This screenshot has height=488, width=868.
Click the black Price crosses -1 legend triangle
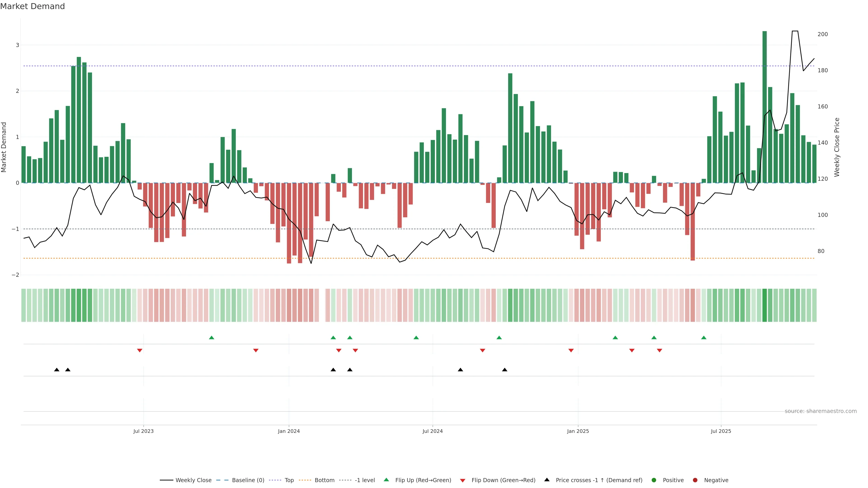[547, 480]
